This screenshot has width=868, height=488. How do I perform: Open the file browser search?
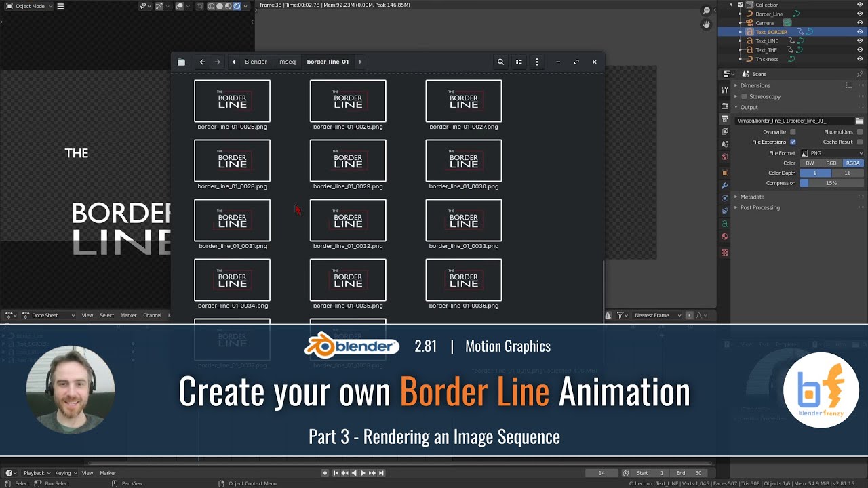(500, 62)
